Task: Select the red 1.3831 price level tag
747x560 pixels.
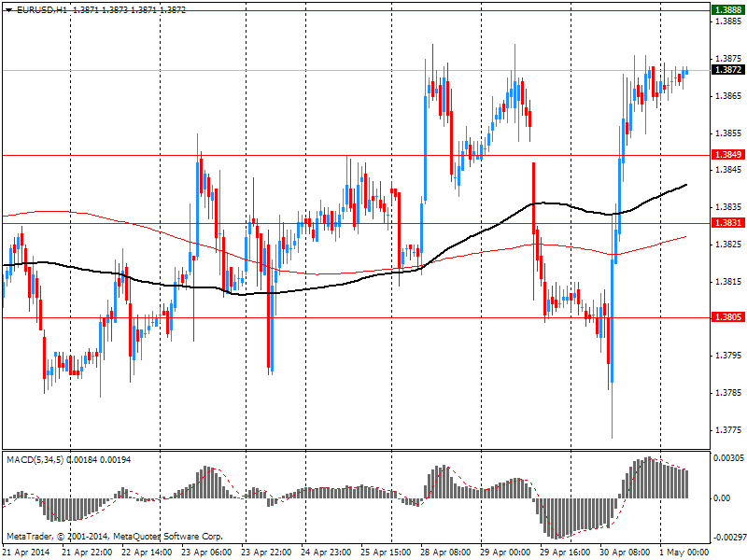Action: pos(727,223)
